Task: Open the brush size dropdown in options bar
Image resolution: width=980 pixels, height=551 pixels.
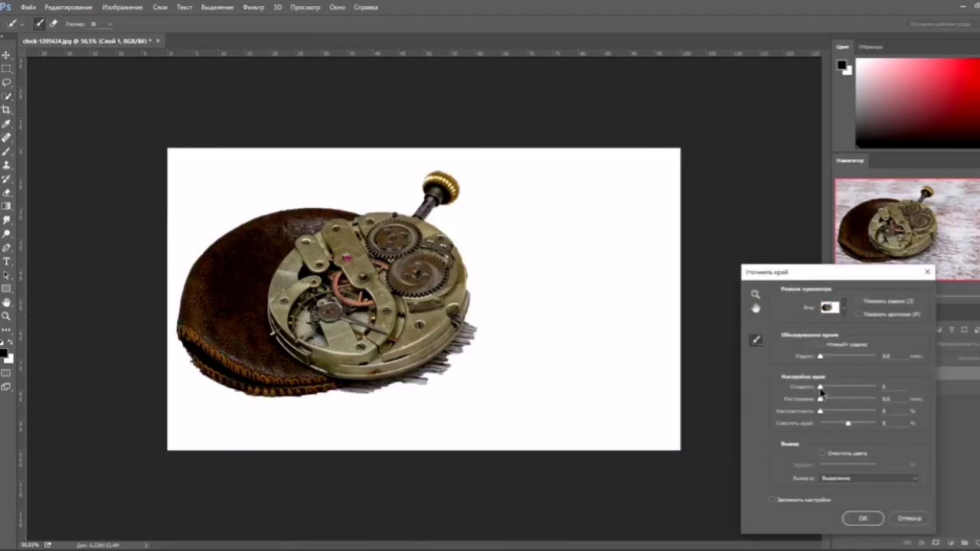Action: coord(109,24)
